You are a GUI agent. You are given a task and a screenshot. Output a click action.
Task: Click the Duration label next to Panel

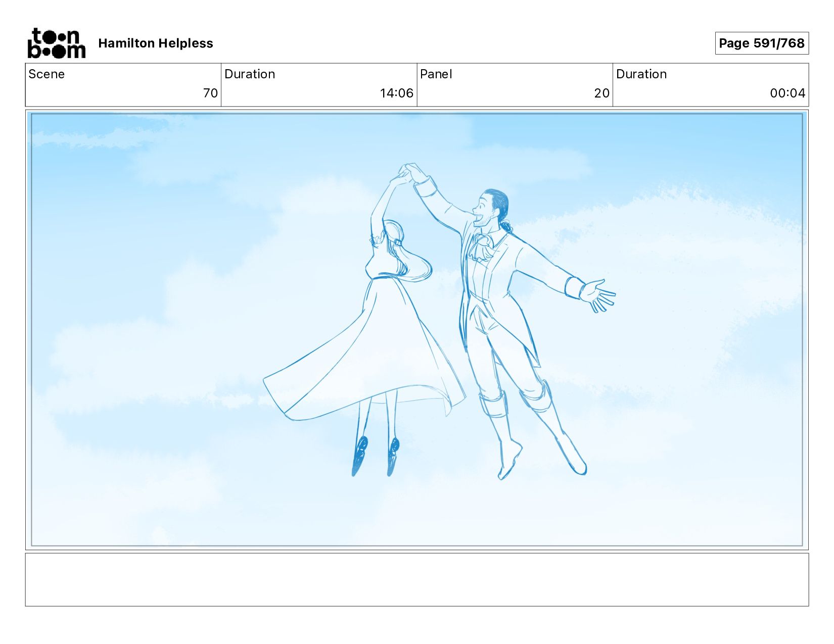[x=641, y=74]
